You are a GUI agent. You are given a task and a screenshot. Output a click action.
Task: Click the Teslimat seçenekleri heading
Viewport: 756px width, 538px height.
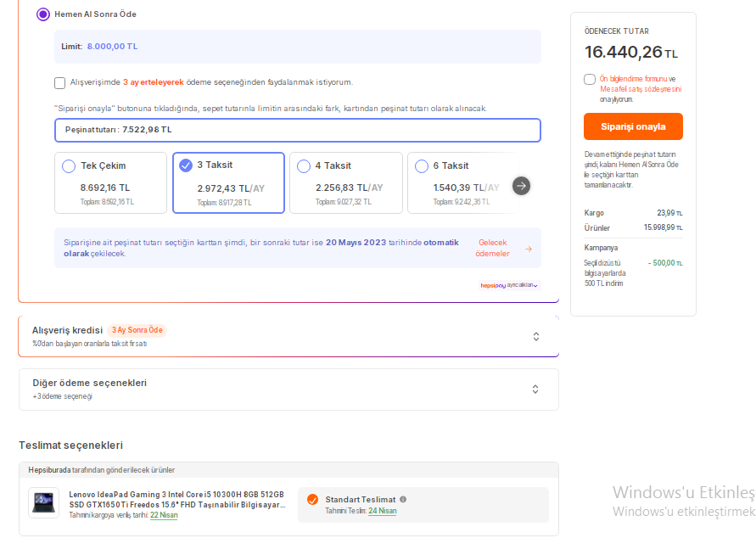coord(71,446)
